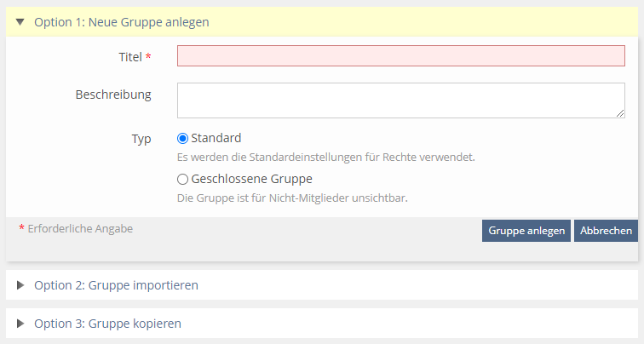Select the Standard radio button

point(182,138)
